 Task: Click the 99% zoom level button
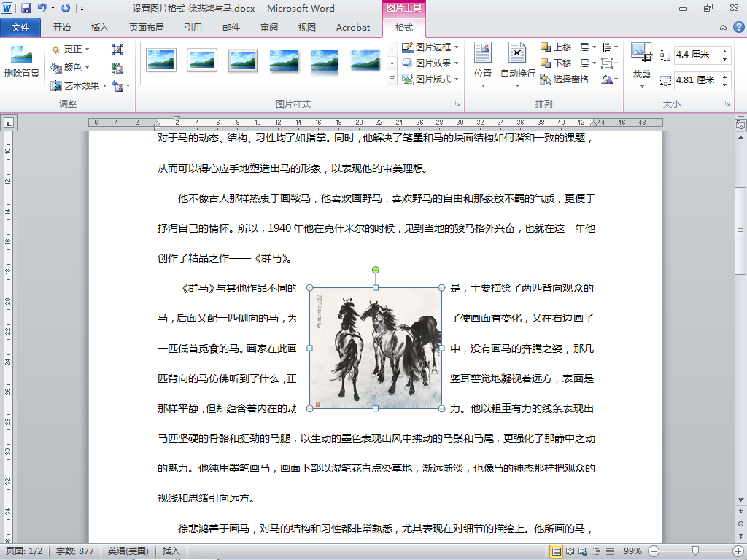(x=632, y=551)
